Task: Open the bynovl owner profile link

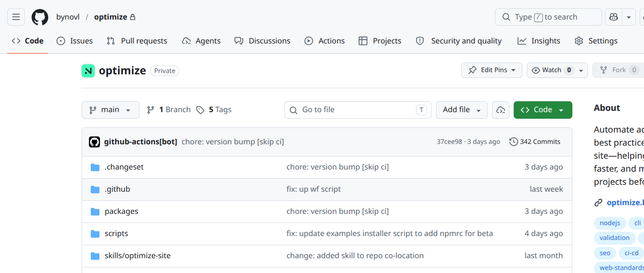Action: point(68,17)
